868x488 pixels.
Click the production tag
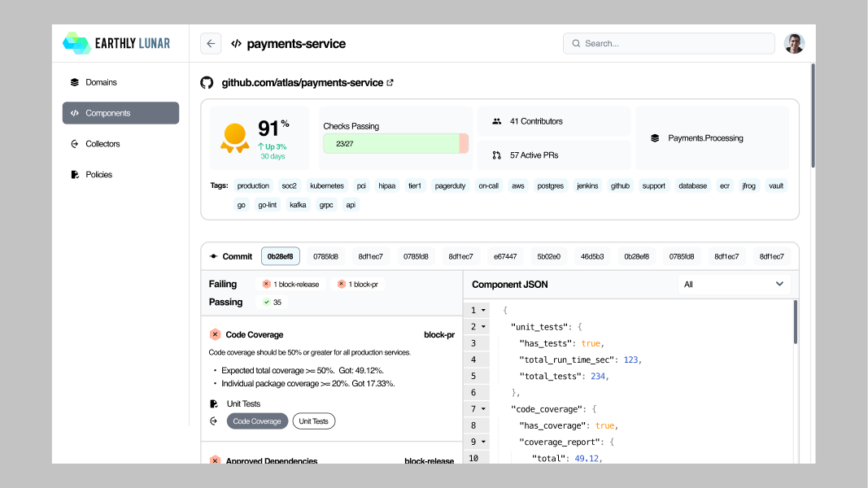click(253, 186)
